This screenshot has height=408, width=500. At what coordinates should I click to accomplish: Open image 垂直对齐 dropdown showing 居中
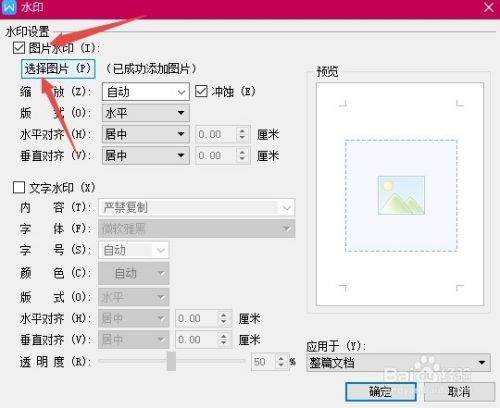pos(146,155)
